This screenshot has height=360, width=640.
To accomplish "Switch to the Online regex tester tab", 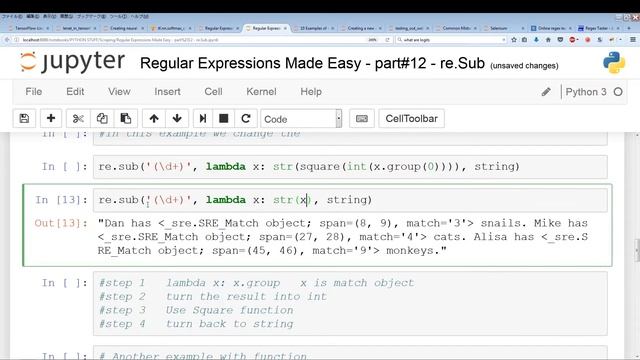I will pyautogui.click(x=551, y=28).
